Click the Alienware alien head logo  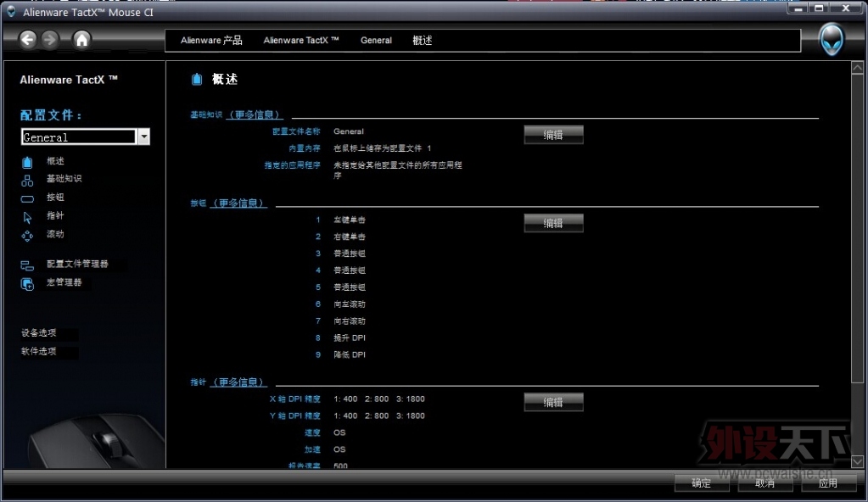832,39
